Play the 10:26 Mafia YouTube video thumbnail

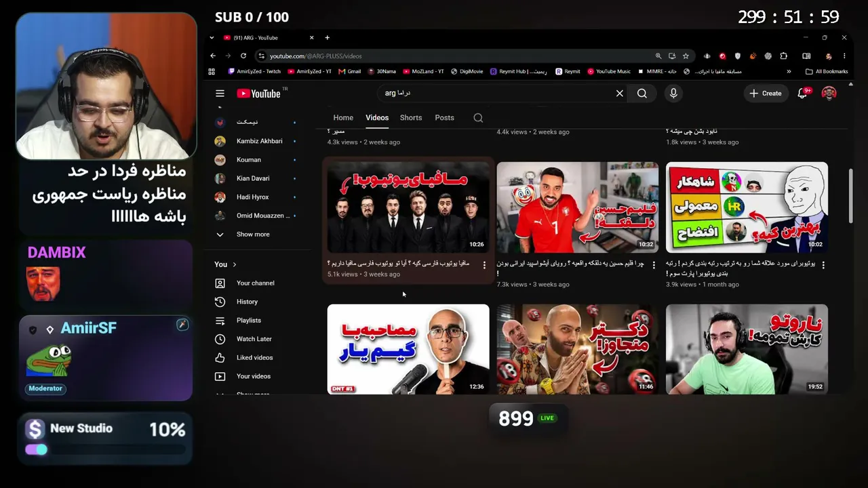408,207
